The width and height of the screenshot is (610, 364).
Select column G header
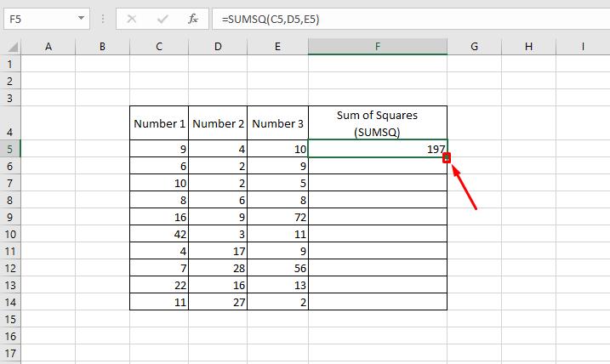474,47
